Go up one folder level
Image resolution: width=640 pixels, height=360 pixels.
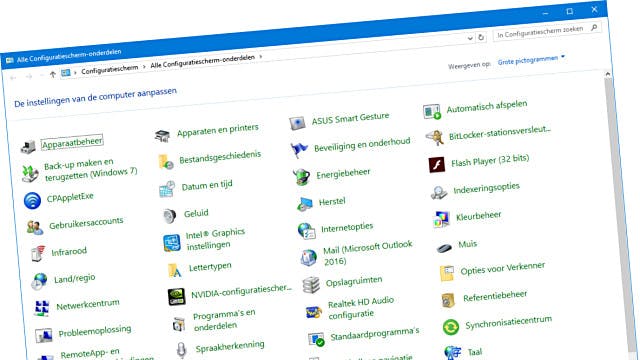(x=53, y=74)
